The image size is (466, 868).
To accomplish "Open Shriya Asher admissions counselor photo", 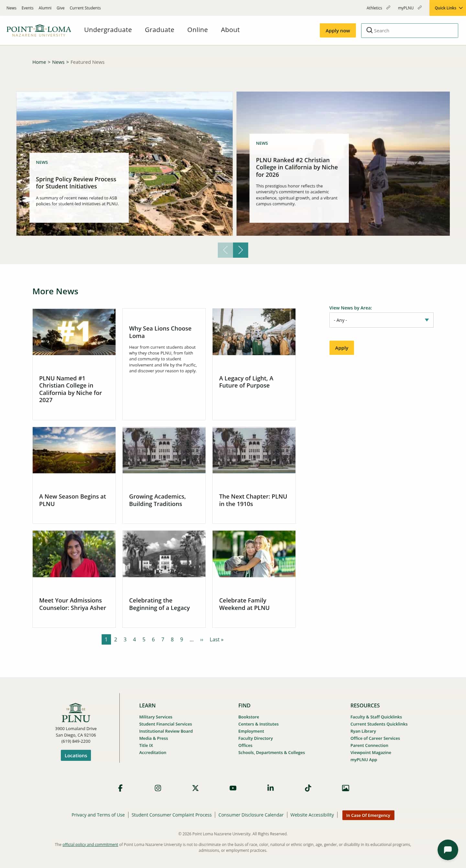I will click(x=74, y=554).
